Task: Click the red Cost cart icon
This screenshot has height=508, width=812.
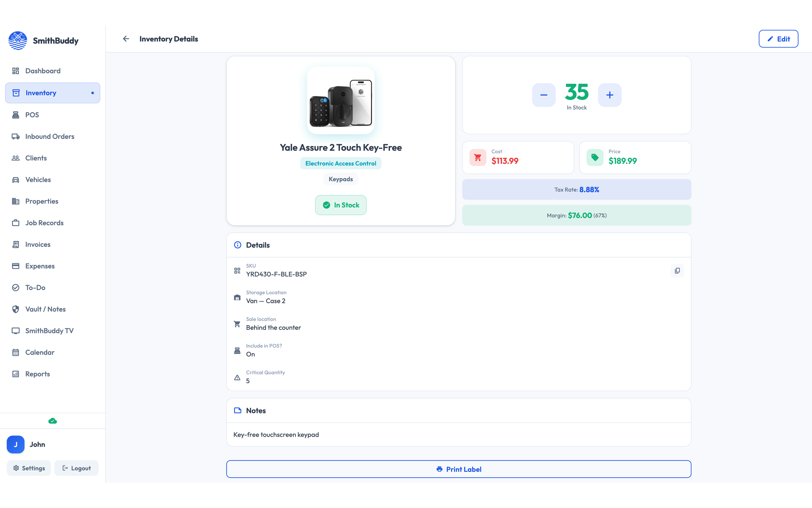Action: [478, 157]
